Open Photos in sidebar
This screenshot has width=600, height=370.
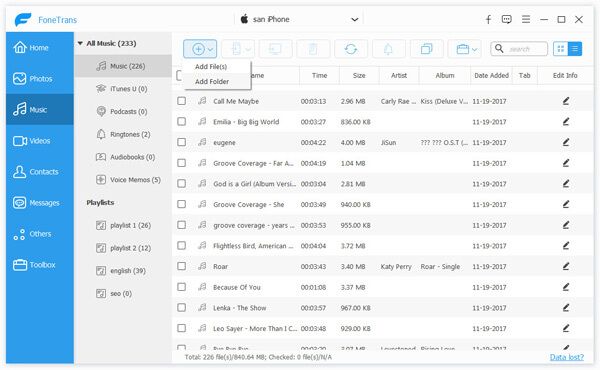coord(40,78)
